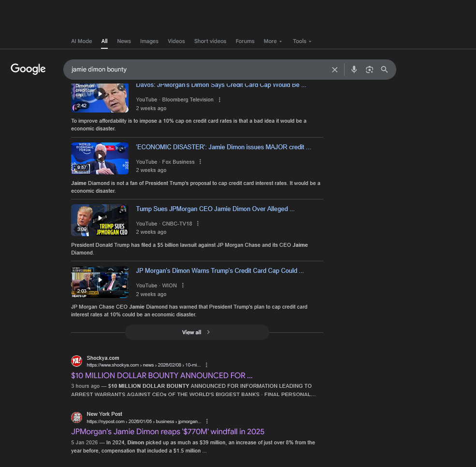Expand the Tools dropdown
This screenshot has height=467, width=476.
(x=302, y=41)
